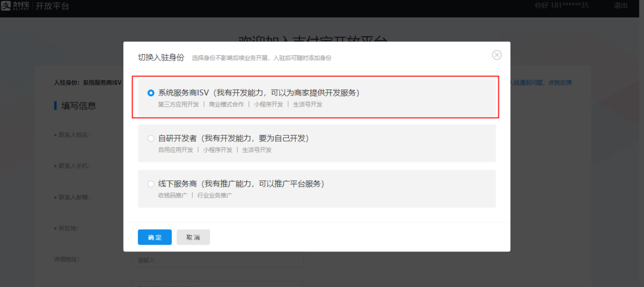This screenshot has height=287, width=644.
Task: Click 填写信息 section heading
Action: [79, 106]
